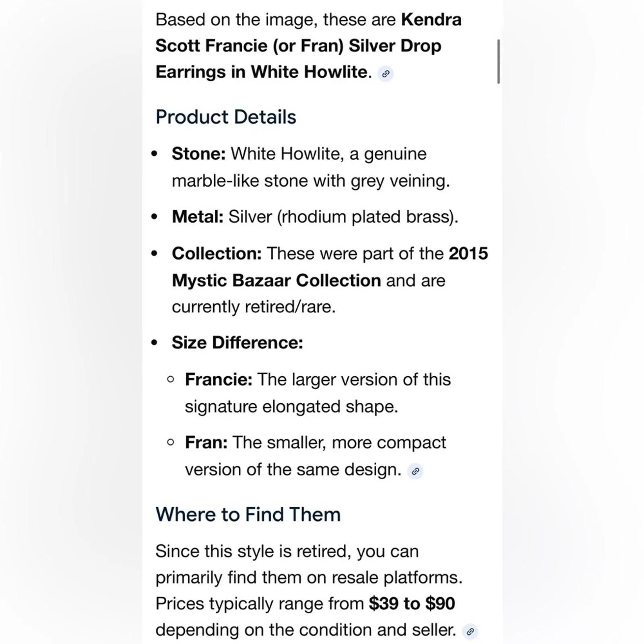This screenshot has height=644, width=644.
Task: Click the "Where to Find Them" heading
Action: tap(248, 514)
